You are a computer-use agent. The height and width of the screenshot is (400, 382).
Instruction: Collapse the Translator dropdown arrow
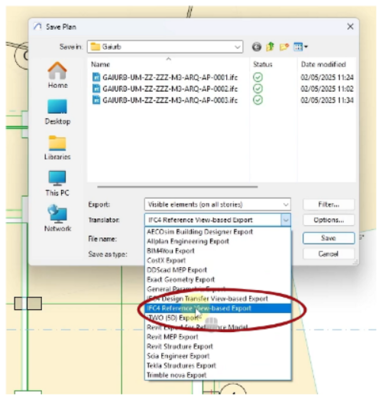pos(286,220)
